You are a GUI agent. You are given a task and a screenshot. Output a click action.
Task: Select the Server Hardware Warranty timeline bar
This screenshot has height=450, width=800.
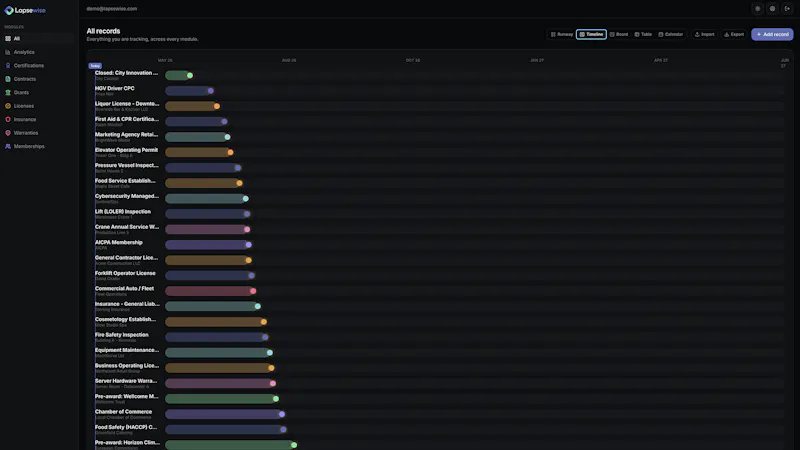pyautogui.click(x=220, y=383)
